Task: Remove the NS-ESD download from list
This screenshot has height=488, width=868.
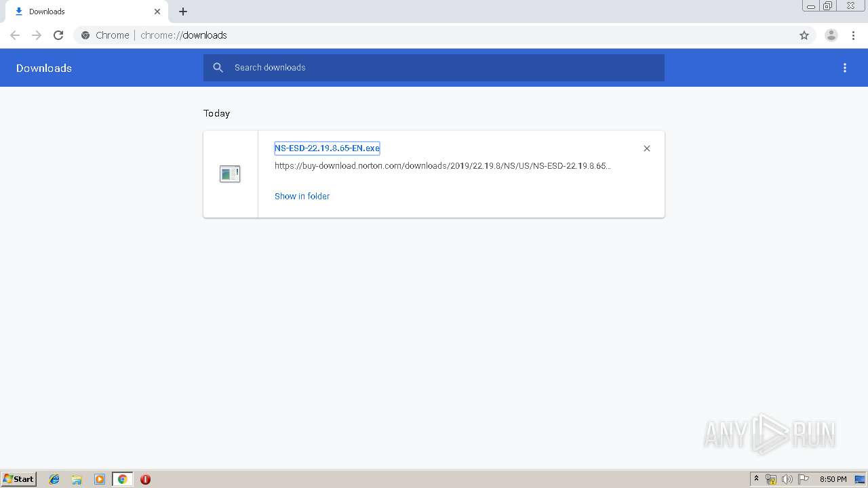Action: click(x=647, y=148)
